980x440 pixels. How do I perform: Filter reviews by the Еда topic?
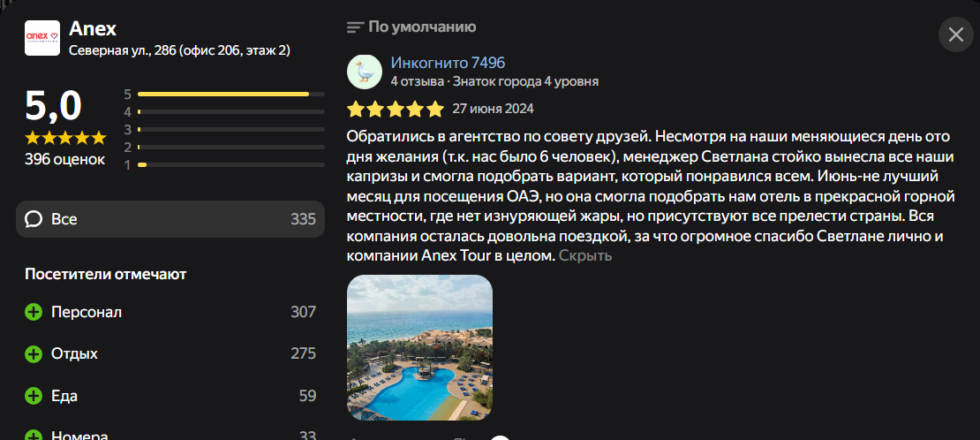coord(64,396)
